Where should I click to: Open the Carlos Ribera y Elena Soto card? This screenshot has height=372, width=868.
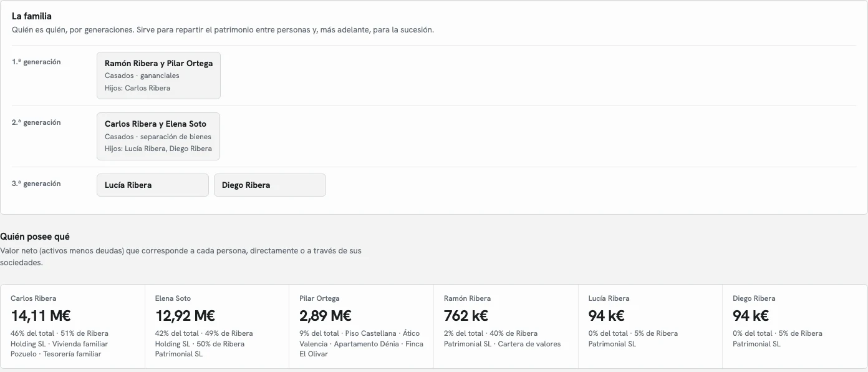pos(158,136)
